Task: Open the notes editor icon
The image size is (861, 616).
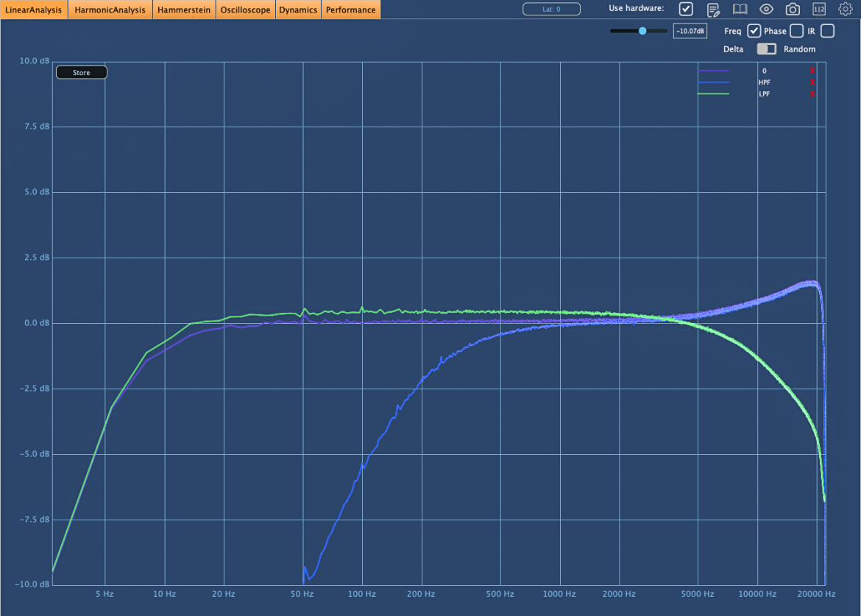Action: pos(713,10)
